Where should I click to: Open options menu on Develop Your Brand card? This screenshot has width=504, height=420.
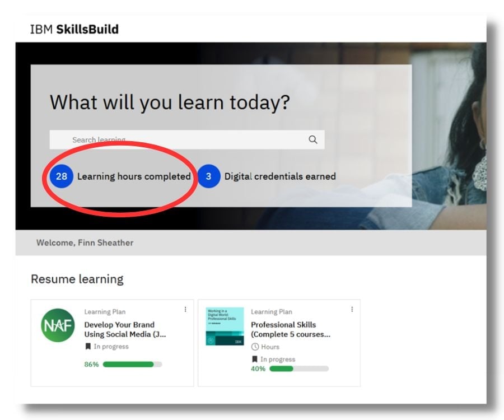click(185, 309)
